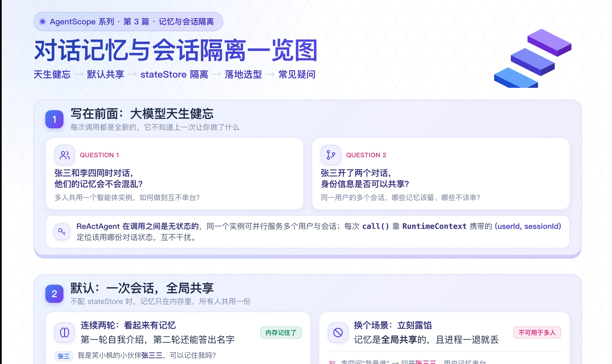Click the text 第一轮自我介绍，第二轮还能答出名字
The width and height of the screenshot is (612, 364).
(158, 339)
